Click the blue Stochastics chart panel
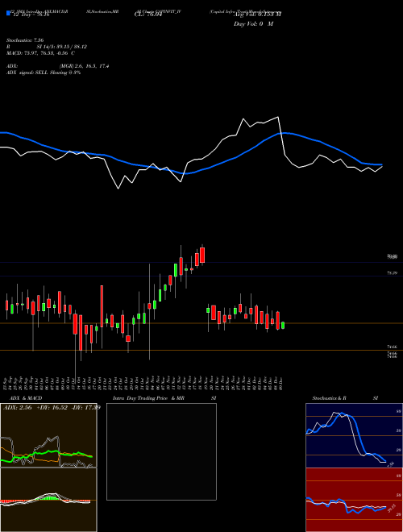403x532 pixels. (354, 435)
